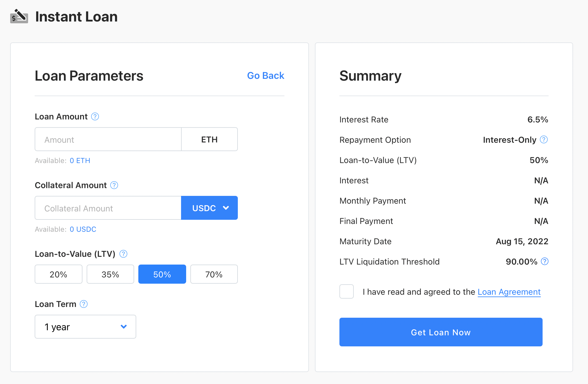Click the Go Back navigation link
588x384 pixels.
266,76
